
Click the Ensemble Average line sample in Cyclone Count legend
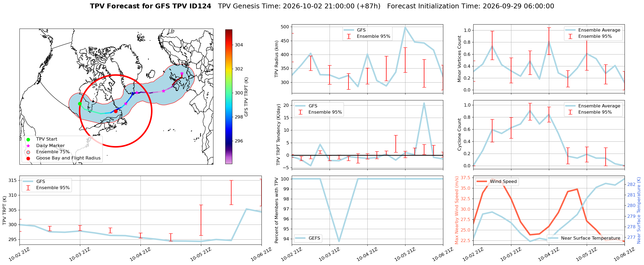(x=570, y=106)
